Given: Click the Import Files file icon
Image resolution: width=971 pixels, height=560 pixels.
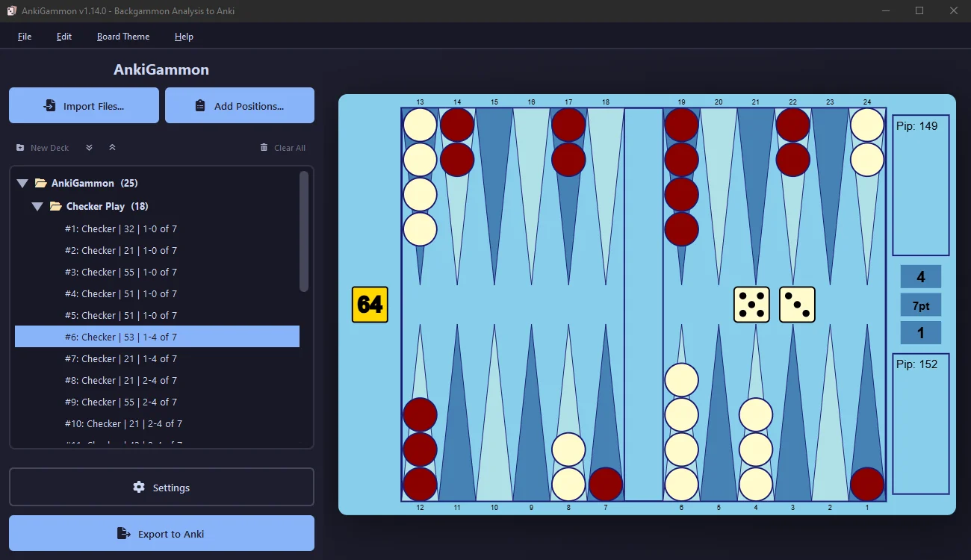Looking at the screenshot, I should (x=49, y=106).
